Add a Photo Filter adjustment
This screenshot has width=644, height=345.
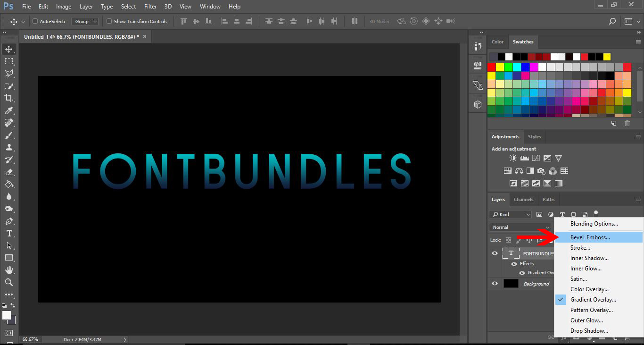click(541, 170)
